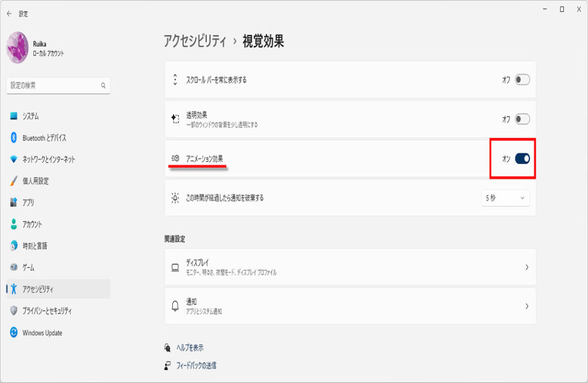Disable the アニメーション効果 toggle

(522, 159)
